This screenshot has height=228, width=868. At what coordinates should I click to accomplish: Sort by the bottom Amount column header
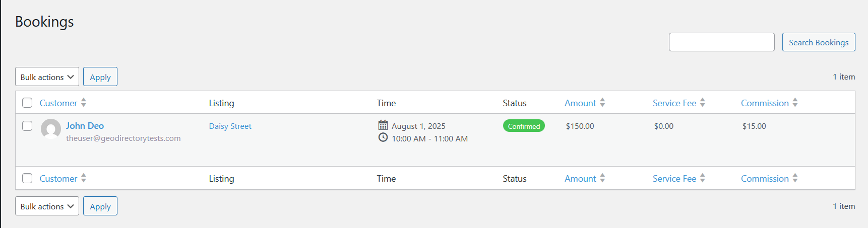click(x=580, y=179)
